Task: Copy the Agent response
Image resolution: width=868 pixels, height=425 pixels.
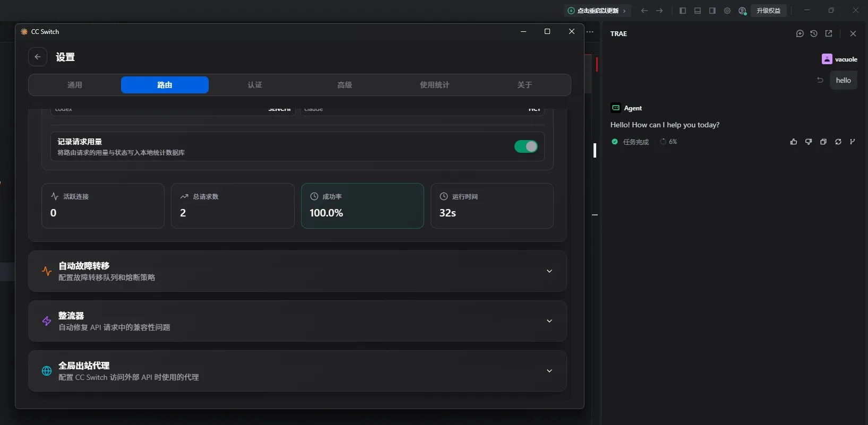Action: coord(823,142)
